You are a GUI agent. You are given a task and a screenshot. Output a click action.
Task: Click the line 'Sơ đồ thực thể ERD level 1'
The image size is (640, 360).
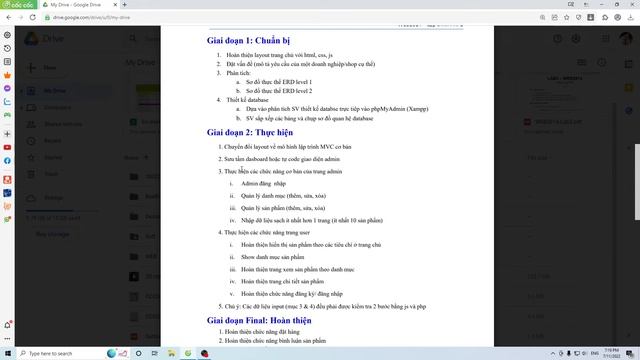[x=279, y=82]
